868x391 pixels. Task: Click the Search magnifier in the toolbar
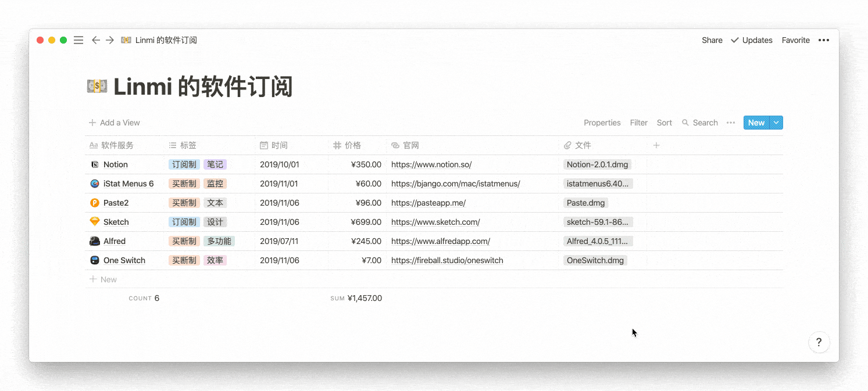685,123
